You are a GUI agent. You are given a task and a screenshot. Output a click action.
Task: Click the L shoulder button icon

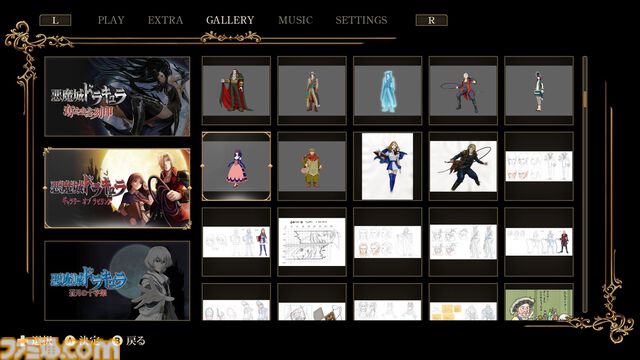[x=55, y=20]
